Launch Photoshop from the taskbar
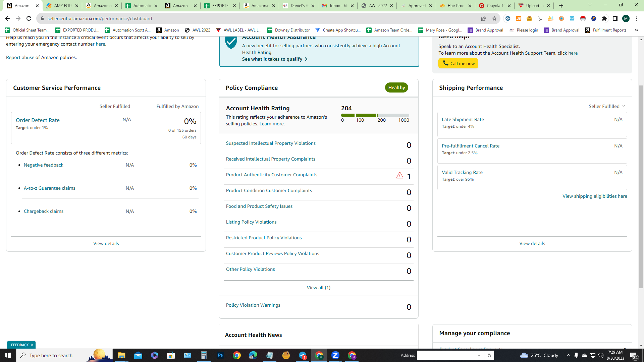Image resolution: width=644 pixels, height=362 pixels. coord(220,355)
